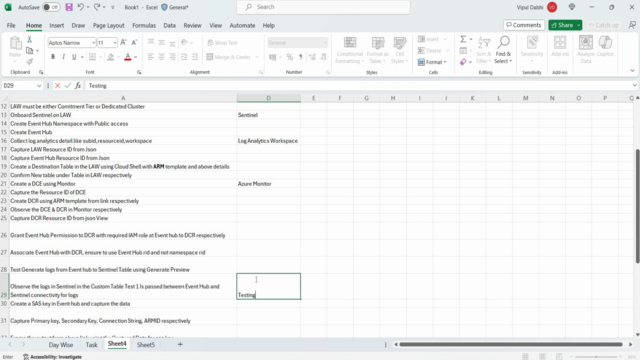This screenshot has width=640, height=360.
Task: Click the Accessibility: Investigate status item
Action: (x=52, y=357)
